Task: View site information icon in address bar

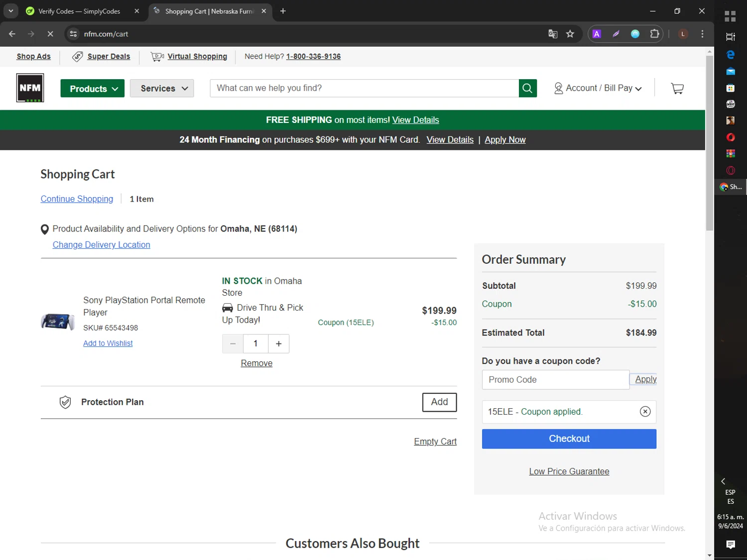Action: tap(73, 34)
